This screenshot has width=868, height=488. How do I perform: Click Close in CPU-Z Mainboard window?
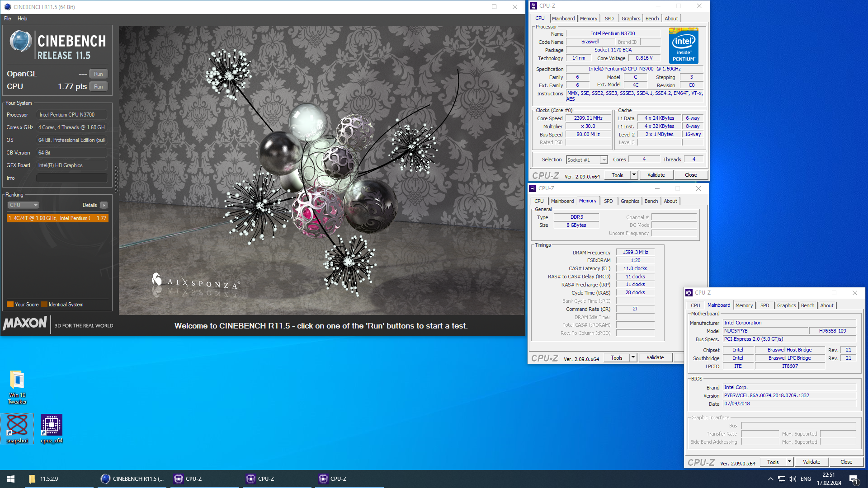pos(846,462)
